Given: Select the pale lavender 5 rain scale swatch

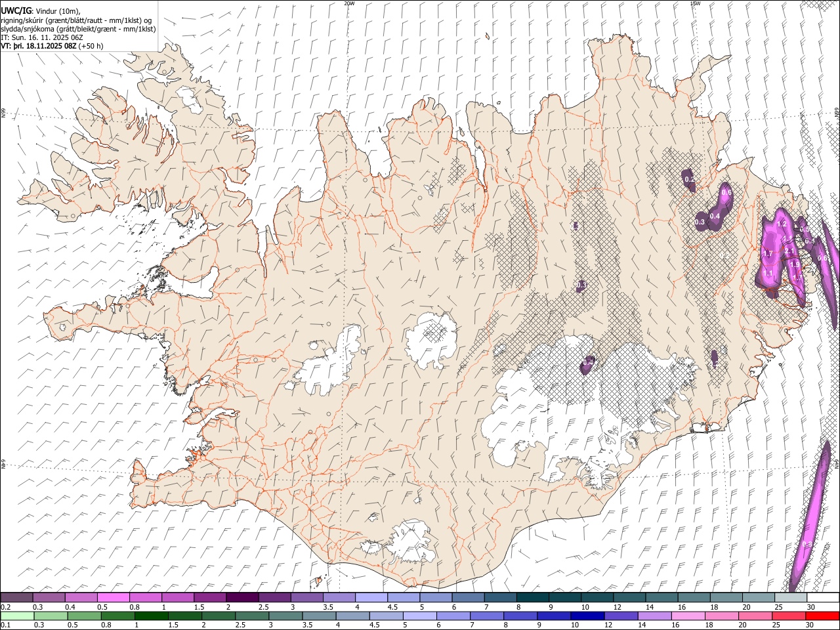Looking at the screenshot, I should pos(419,616).
